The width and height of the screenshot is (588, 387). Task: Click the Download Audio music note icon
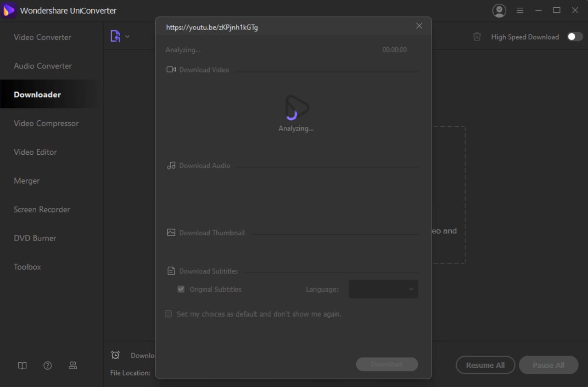pyautogui.click(x=171, y=165)
